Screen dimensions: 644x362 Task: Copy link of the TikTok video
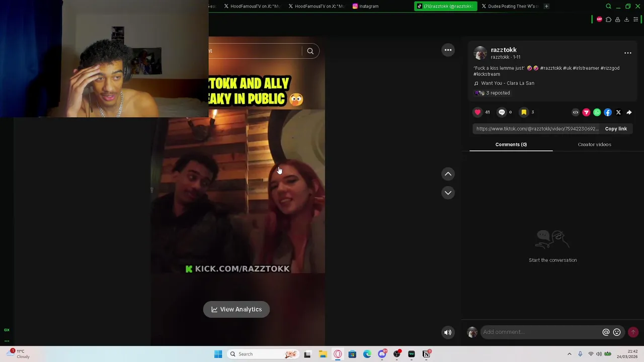coord(616,129)
